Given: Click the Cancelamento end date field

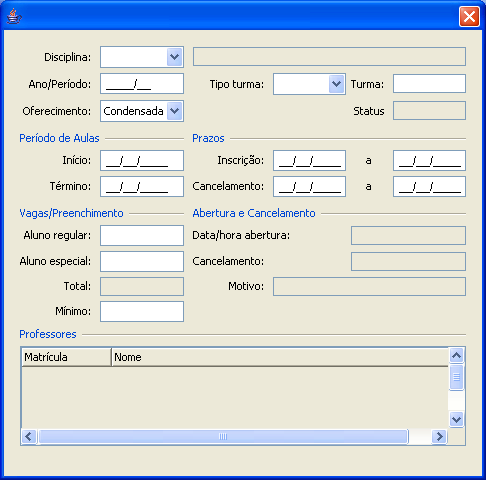Looking at the screenshot, I should tap(429, 186).
